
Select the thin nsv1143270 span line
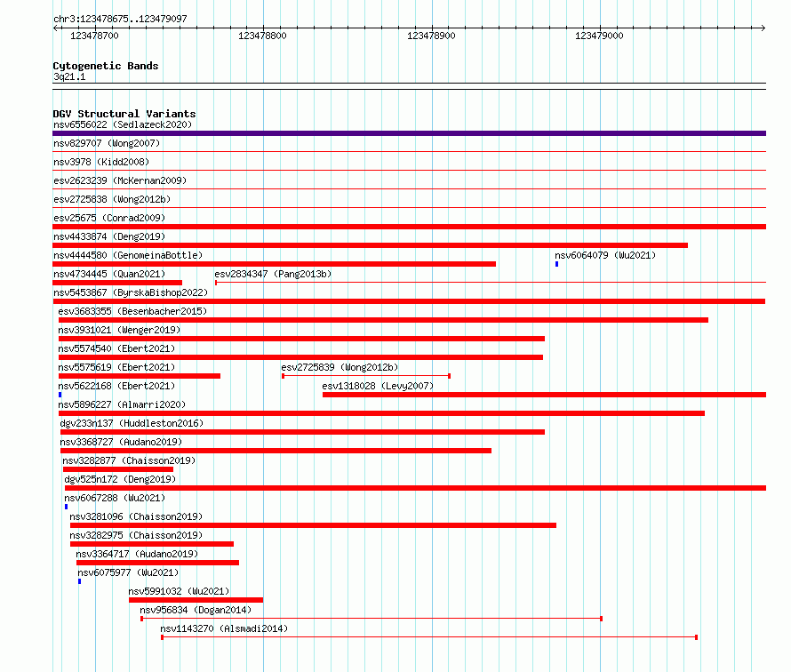tap(429, 637)
